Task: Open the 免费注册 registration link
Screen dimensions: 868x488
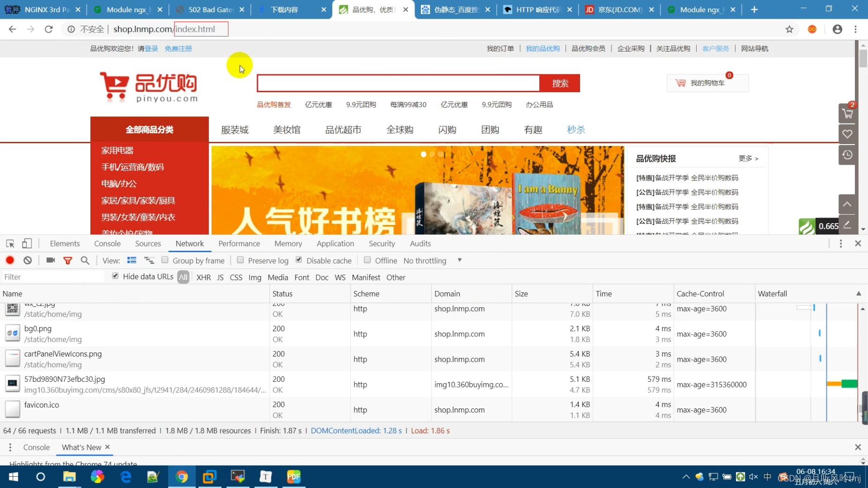Action: click(x=178, y=48)
